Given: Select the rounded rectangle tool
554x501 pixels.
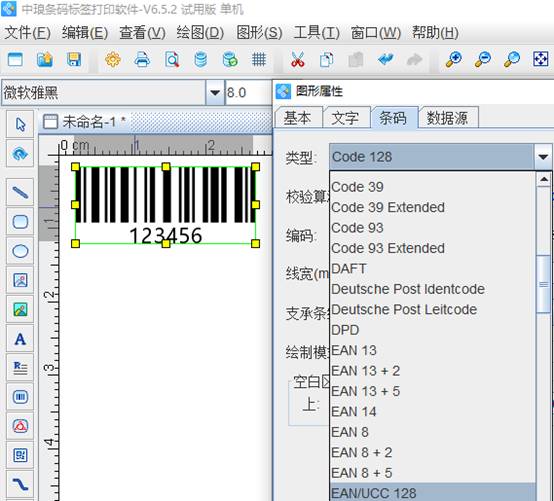Looking at the screenshot, I should [20, 222].
